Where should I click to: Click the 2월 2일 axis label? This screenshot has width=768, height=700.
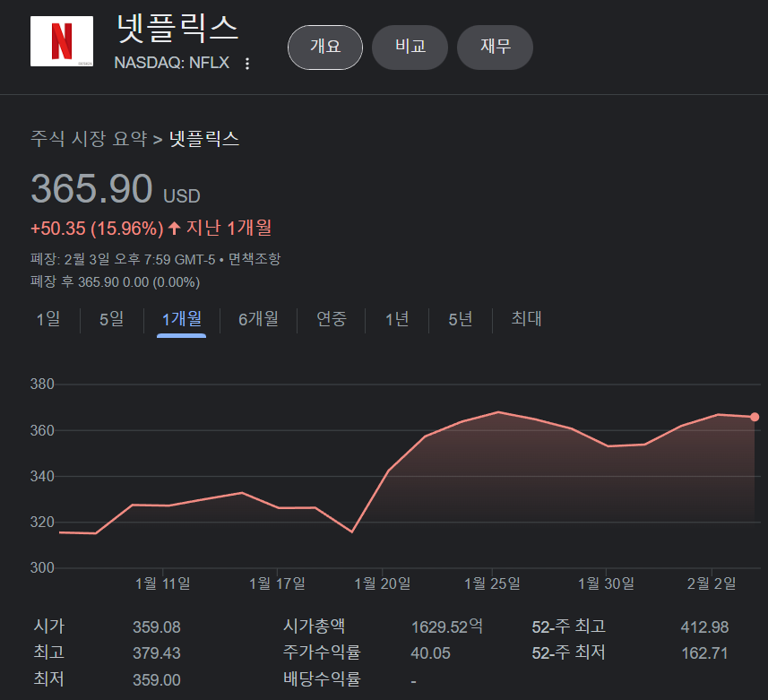click(x=712, y=583)
